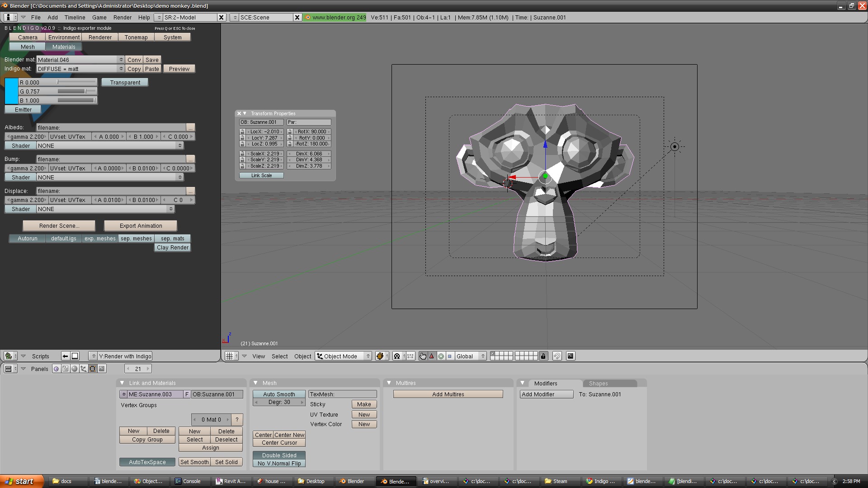Open the Albedo Shader NONE dropdown
Screen dimensions: 868x488
tap(110, 145)
